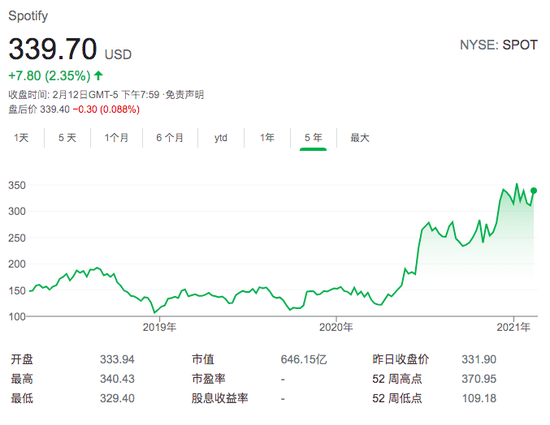Open the 免责声明 disclaimer link

(x=185, y=95)
